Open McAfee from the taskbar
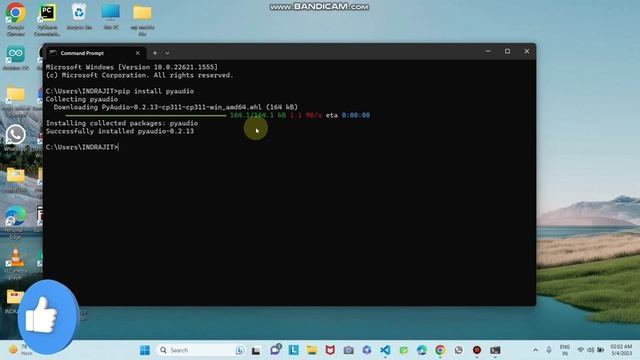The width and height of the screenshot is (640, 360). [x=330, y=350]
